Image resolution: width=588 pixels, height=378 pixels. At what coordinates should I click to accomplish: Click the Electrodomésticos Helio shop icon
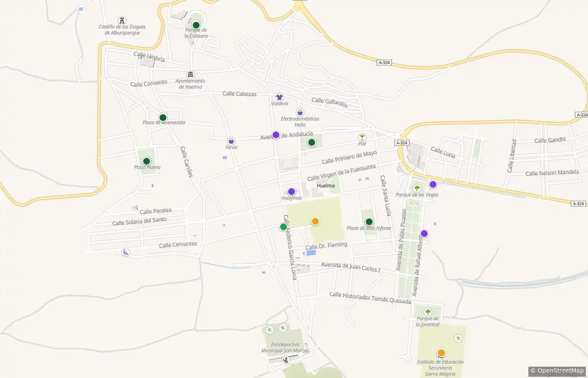300,112
